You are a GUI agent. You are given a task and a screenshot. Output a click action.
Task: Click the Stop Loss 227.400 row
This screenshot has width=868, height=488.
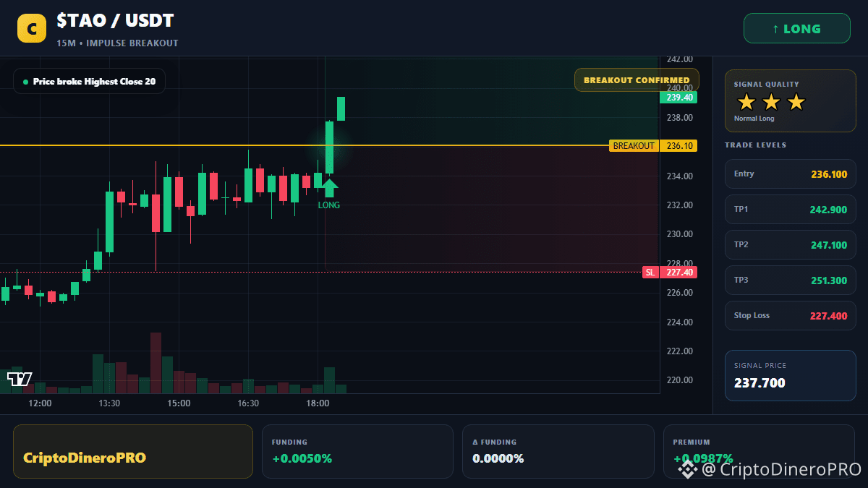pos(790,316)
